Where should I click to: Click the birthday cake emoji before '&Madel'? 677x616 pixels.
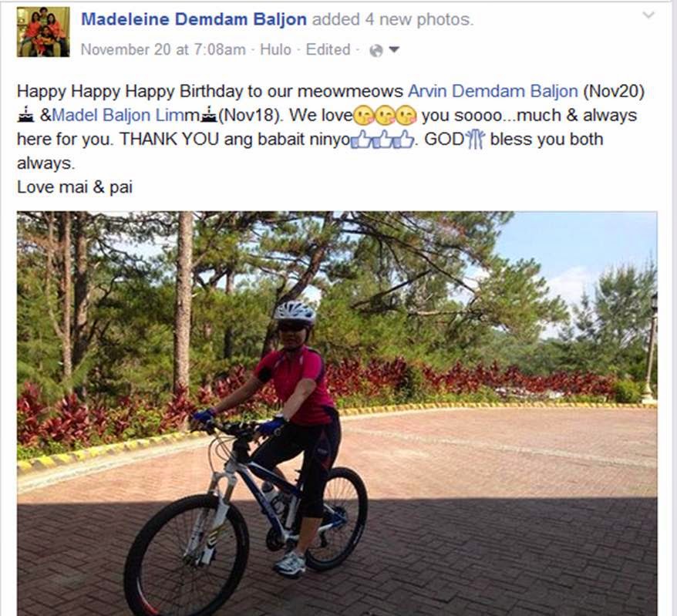25,115
